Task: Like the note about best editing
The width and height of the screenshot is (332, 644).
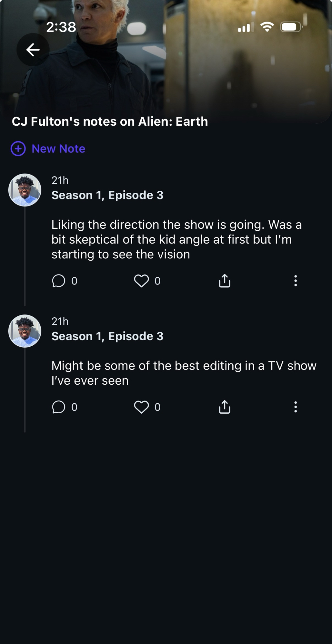Action: (141, 407)
